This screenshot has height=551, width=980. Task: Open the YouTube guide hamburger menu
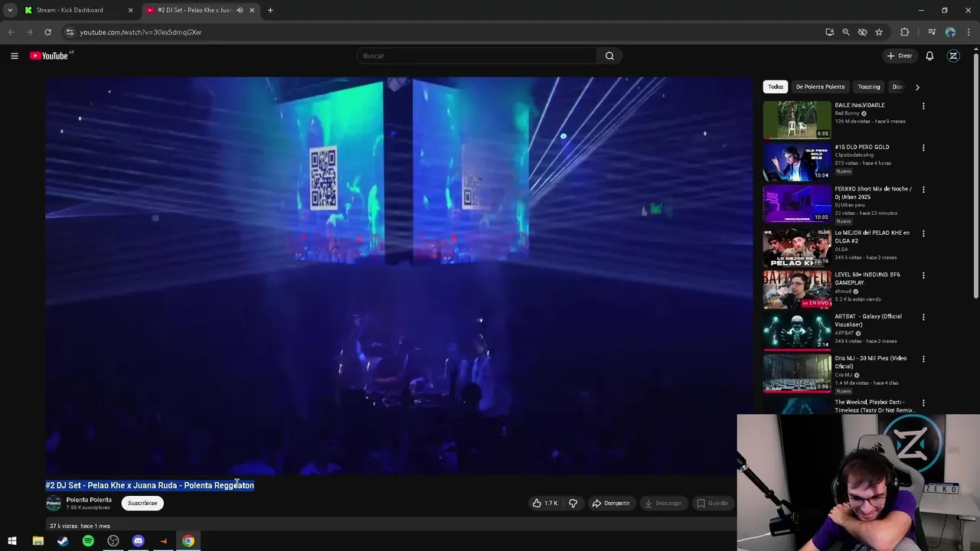click(x=14, y=56)
